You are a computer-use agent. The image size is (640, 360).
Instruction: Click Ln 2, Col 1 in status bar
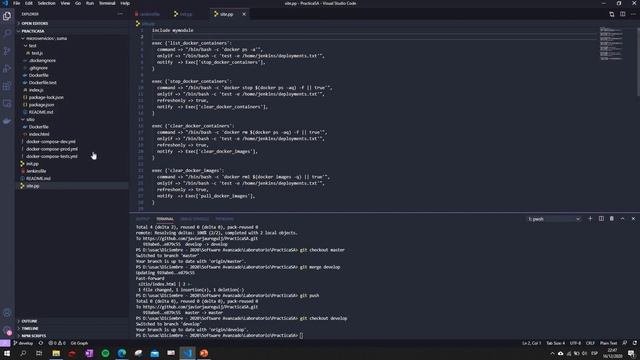[x=531, y=343]
